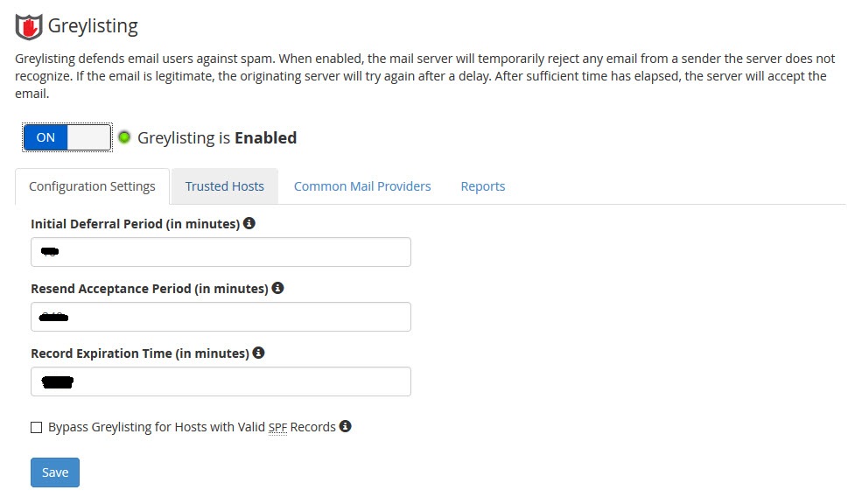Enable Bypass Greylisting for valid SPF hosts checkbox
Viewport: 855px width, 504px height.
(37, 428)
